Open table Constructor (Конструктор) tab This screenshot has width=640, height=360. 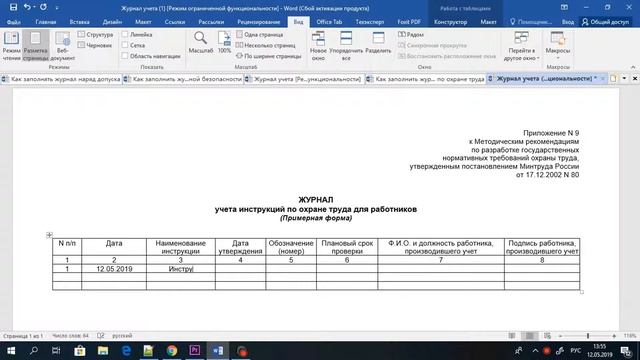click(450, 22)
